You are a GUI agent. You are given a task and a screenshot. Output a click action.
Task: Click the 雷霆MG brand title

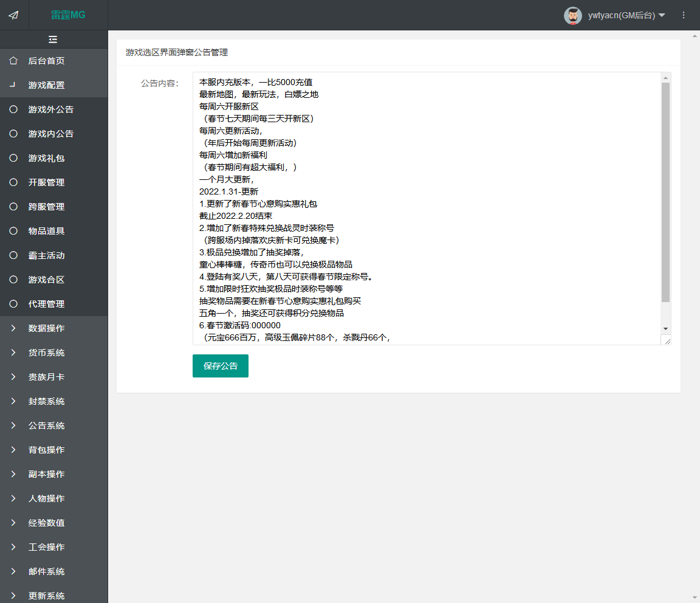point(68,15)
